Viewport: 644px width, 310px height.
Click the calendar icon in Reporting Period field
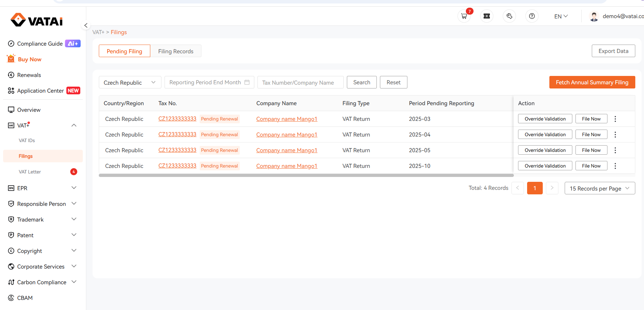(247, 82)
